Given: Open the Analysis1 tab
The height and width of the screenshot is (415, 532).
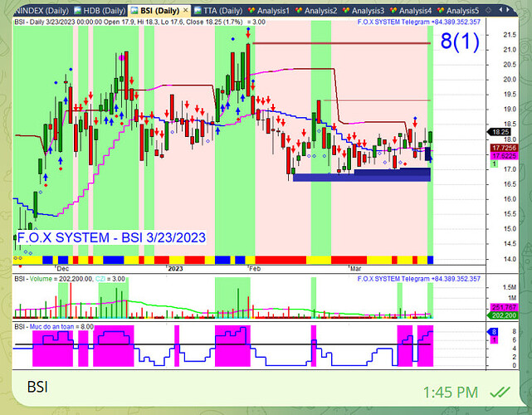Looking at the screenshot, I should pyautogui.click(x=269, y=11).
